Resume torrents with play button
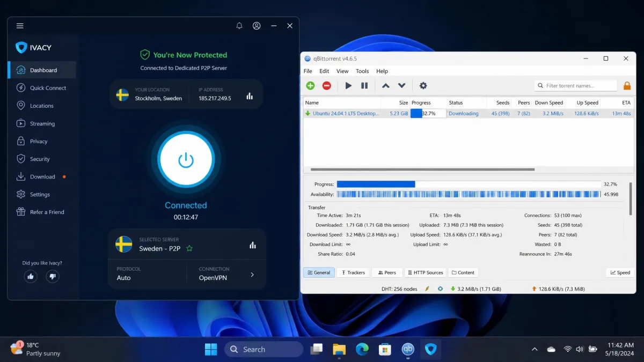The image size is (644, 362). 348,86
